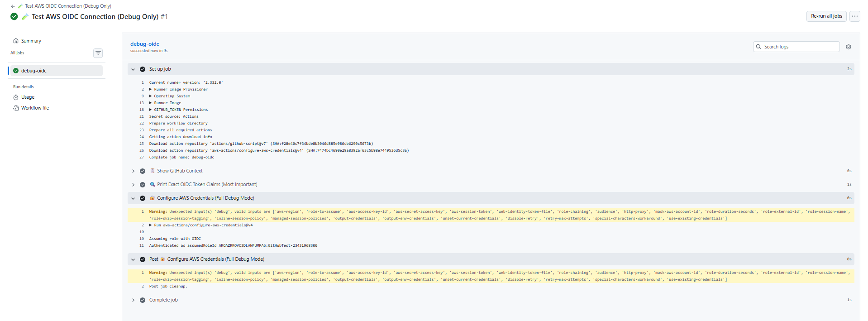Click the Set up job check status icon

pyautogui.click(x=143, y=69)
